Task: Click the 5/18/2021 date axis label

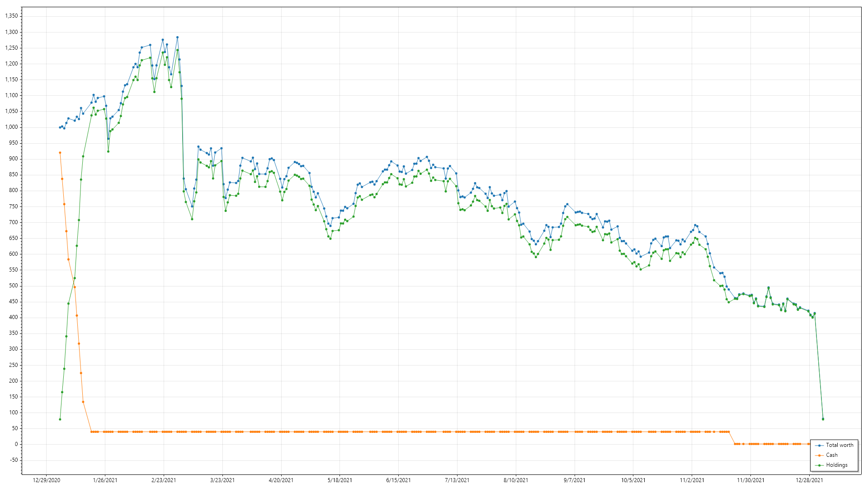Action: 340,480
